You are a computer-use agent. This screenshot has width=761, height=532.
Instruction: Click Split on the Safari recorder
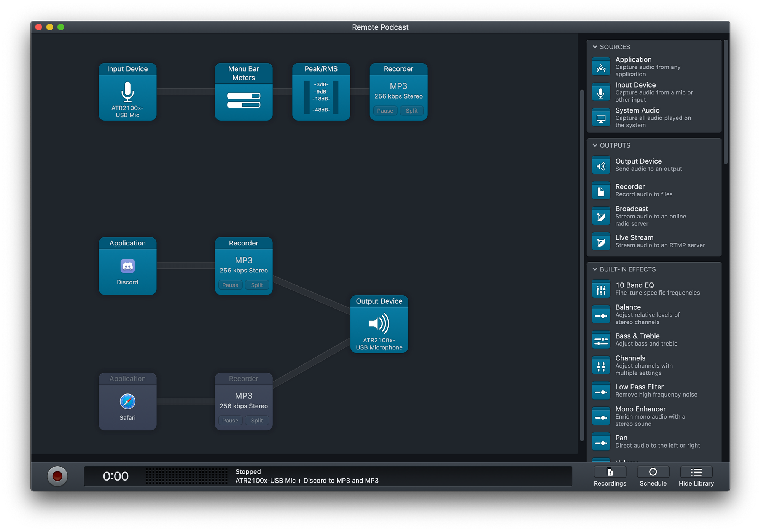pos(257,421)
